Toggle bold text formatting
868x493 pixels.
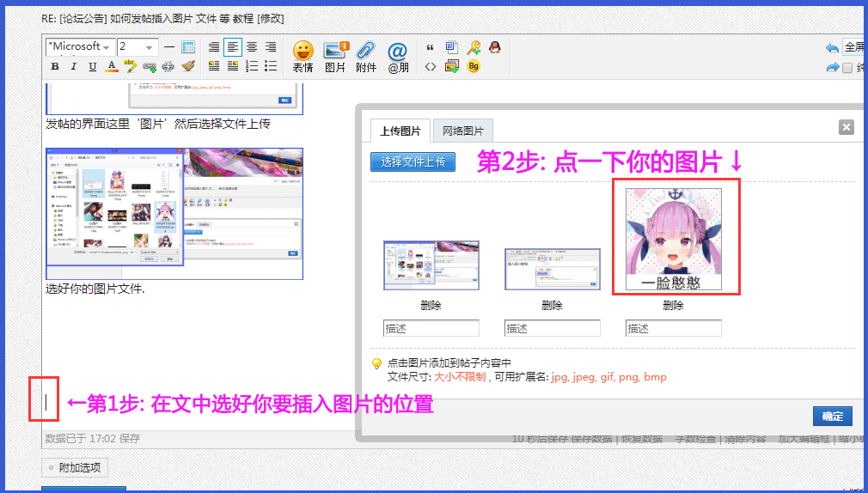pyautogui.click(x=55, y=67)
